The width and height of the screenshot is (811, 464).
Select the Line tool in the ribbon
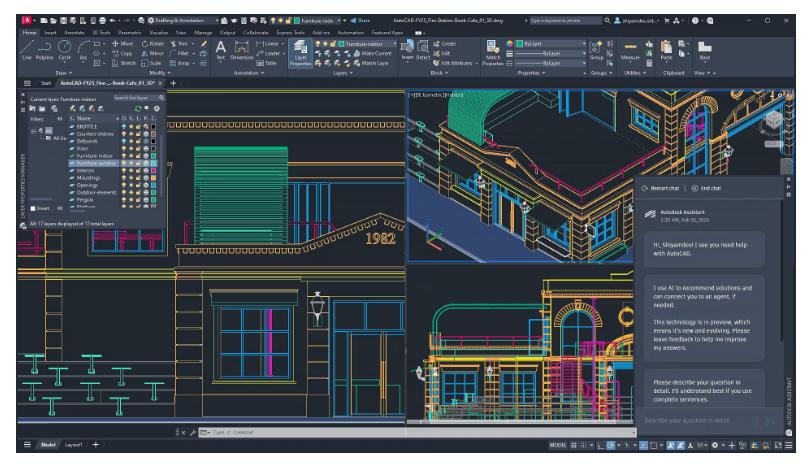pyautogui.click(x=27, y=50)
